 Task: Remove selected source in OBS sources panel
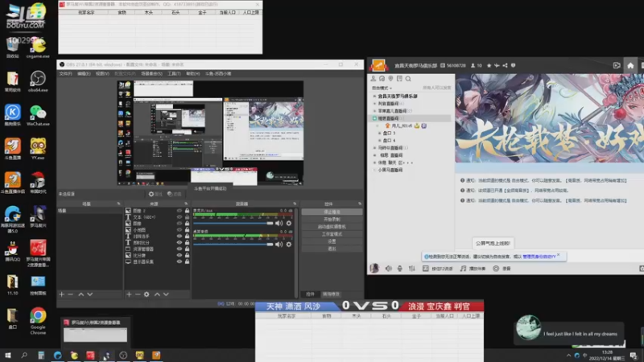click(138, 294)
